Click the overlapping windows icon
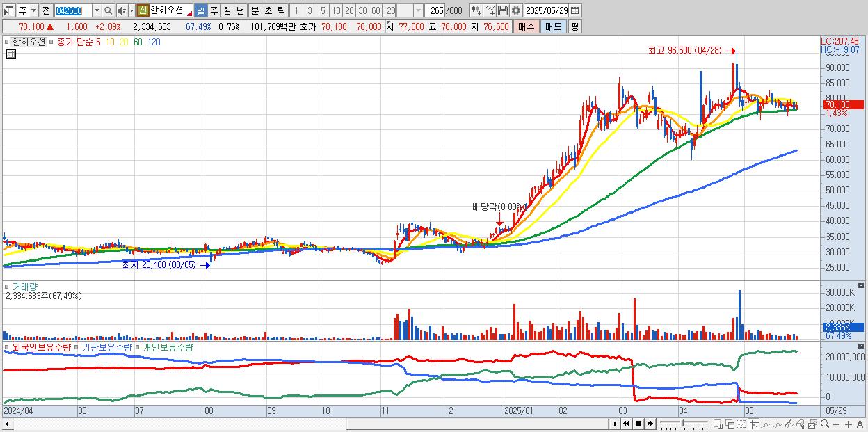The width and height of the screenshot is (868, 432). (x=730, y=424)
